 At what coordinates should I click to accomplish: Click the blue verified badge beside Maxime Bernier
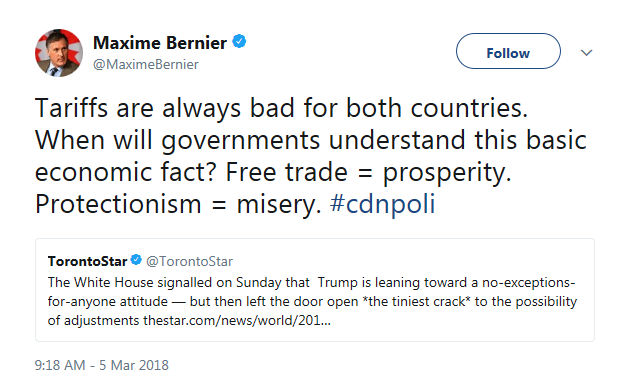tap(239, 41)
